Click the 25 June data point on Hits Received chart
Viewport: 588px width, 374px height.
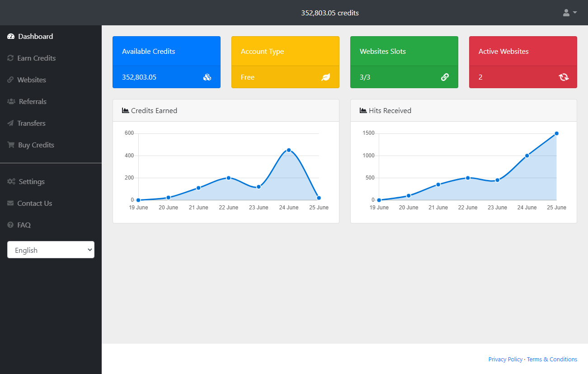pos(556,133)
